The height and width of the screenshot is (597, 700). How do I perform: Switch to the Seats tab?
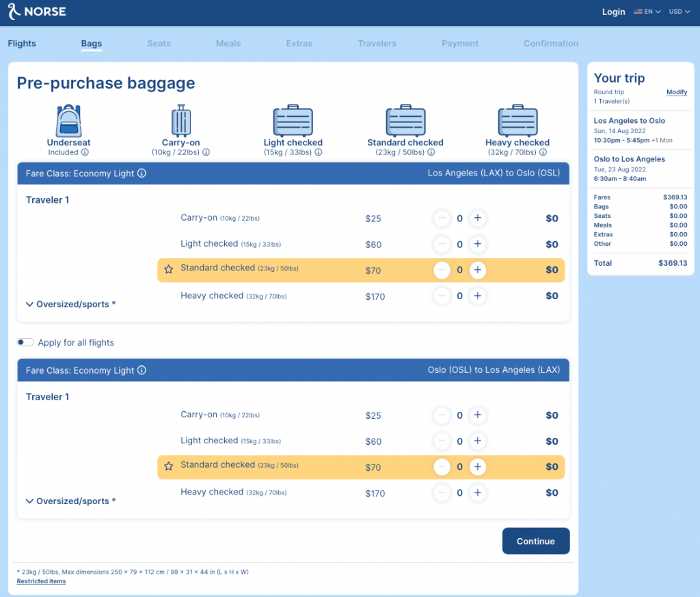point(159,43)
